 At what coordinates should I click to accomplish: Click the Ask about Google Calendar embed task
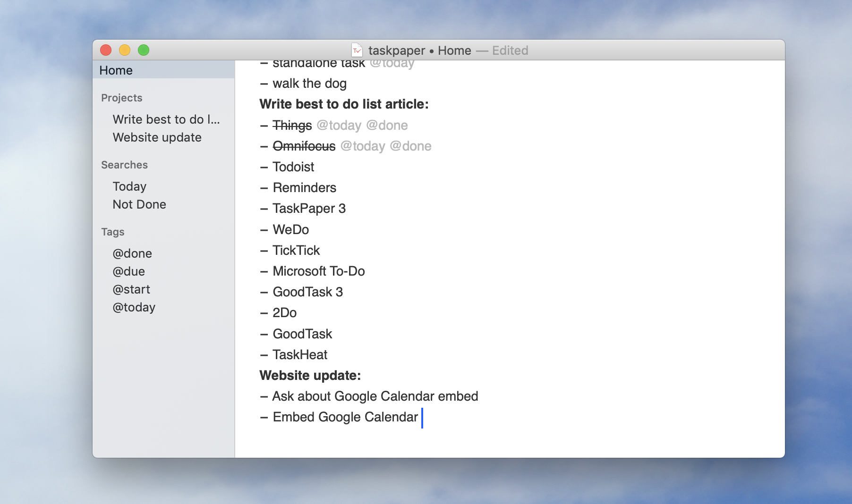coord(375,396)
